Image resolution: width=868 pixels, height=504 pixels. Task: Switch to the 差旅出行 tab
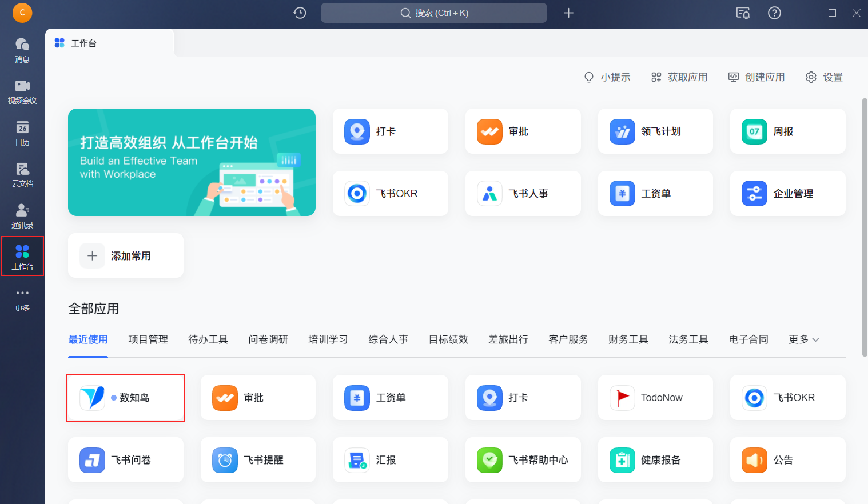click(x=508, y=339)
